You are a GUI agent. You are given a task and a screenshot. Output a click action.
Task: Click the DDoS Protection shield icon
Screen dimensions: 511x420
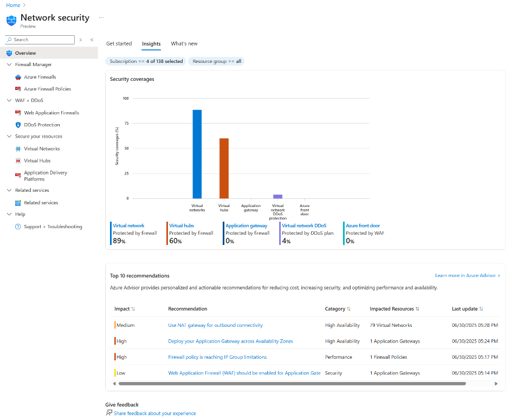point(18,125)
